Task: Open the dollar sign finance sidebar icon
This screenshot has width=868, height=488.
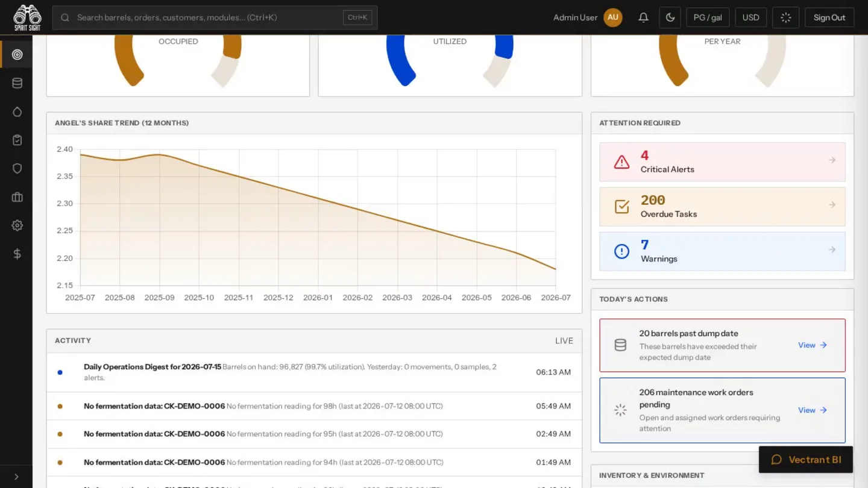Action: [17, 254]
